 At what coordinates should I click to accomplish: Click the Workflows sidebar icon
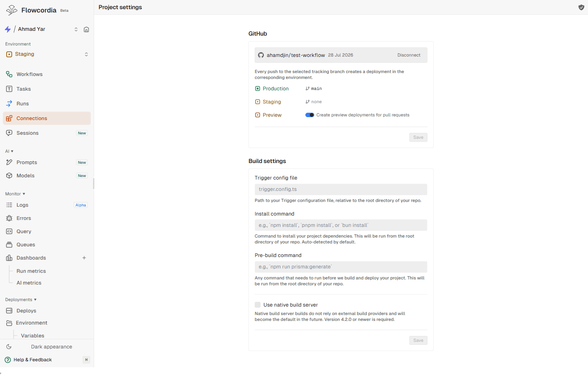9,74
